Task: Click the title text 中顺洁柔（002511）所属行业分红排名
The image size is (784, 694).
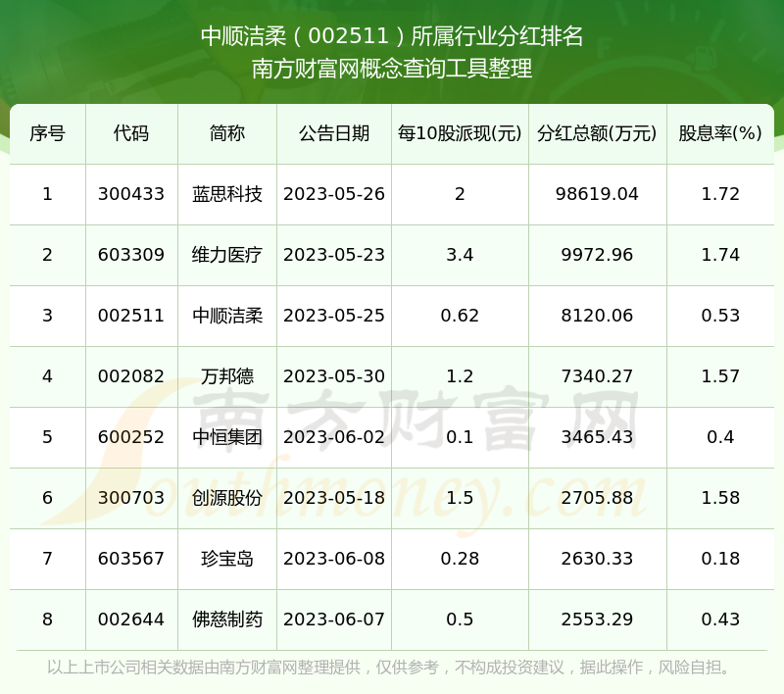Action: (x=392, y=37)
